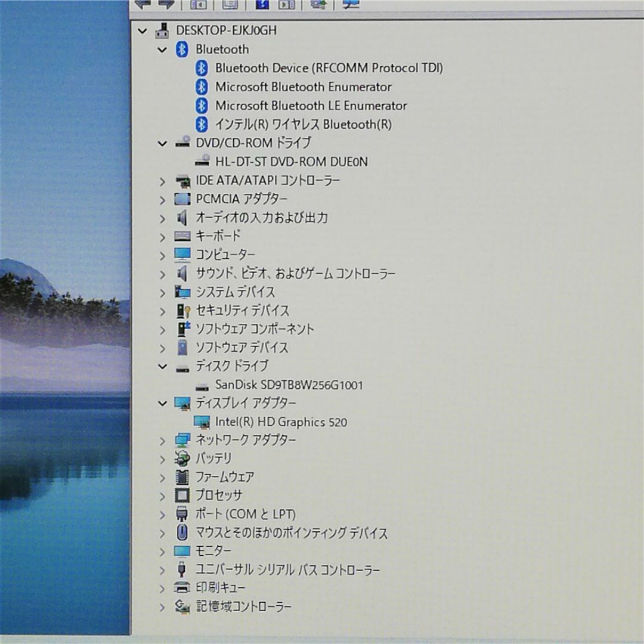644x644 pixels.
Task: Click the セキュリティ デバイス key icon
Action: pyautogui.click(x=183, y=311)
